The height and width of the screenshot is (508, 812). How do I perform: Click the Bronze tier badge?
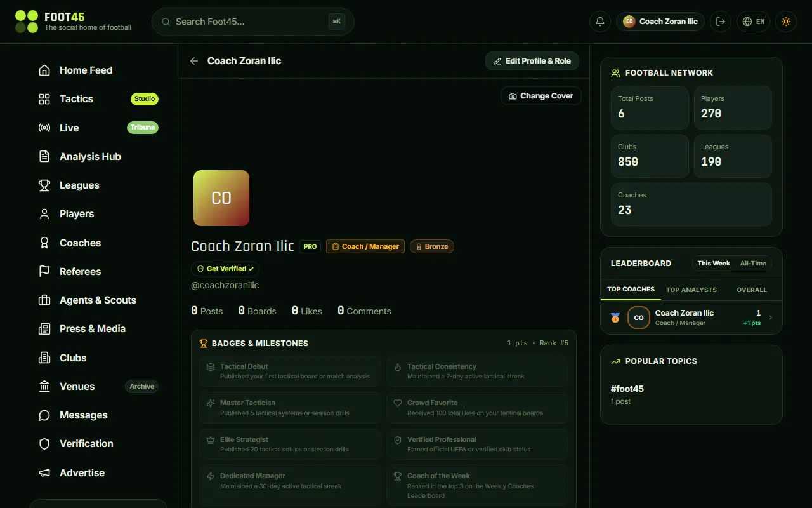click(x=432, y=246)
